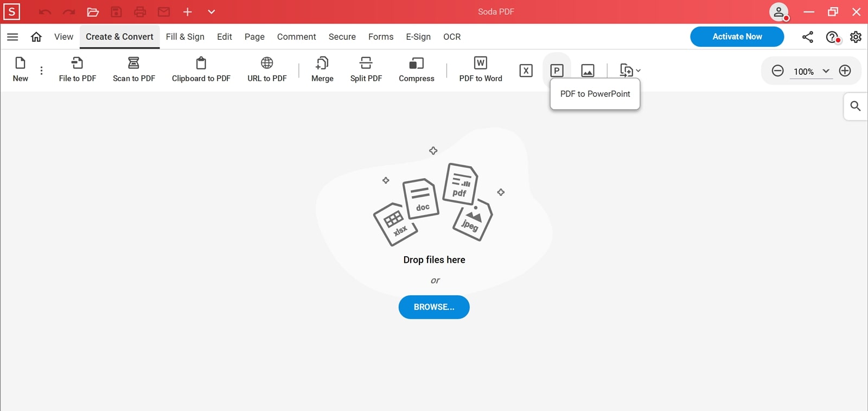Click the PDF to PowerPoint P icon
868x411 pixels.
(x=557, y=71)
